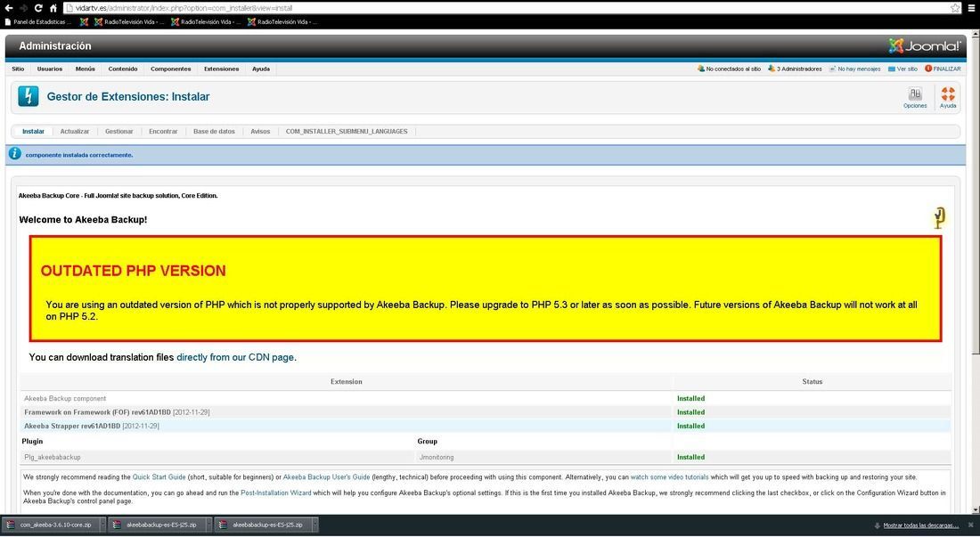The image size is (980, 537).
Task: Click 'watch some video tutorials' link
Action: (x=669, y=477)
